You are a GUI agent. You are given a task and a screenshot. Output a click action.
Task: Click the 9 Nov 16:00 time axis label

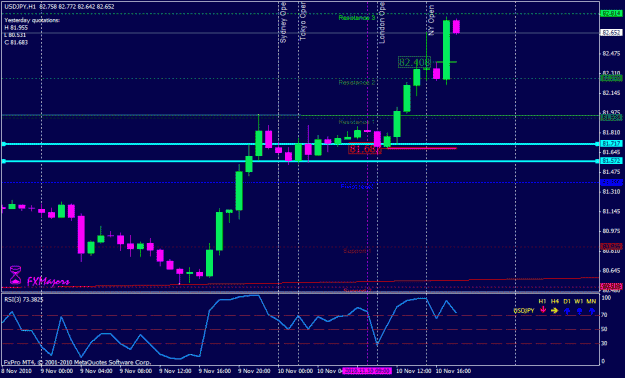(x=215, y=371)
